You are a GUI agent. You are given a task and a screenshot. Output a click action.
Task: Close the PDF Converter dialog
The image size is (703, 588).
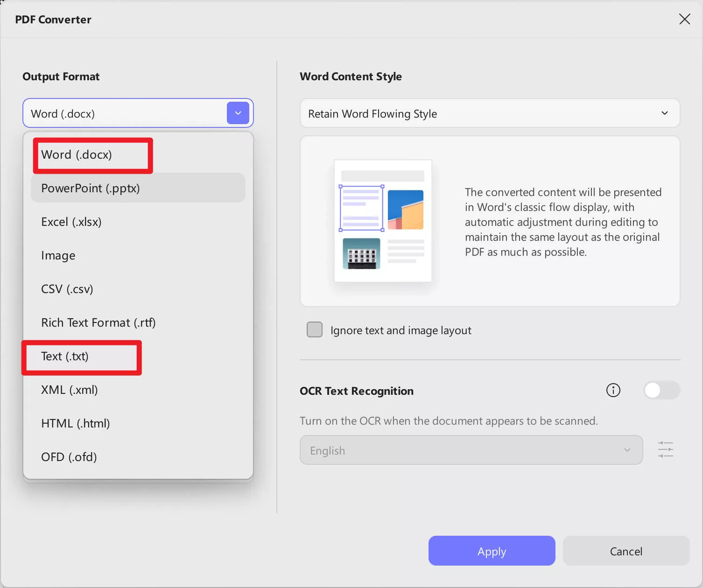[684, 19]
